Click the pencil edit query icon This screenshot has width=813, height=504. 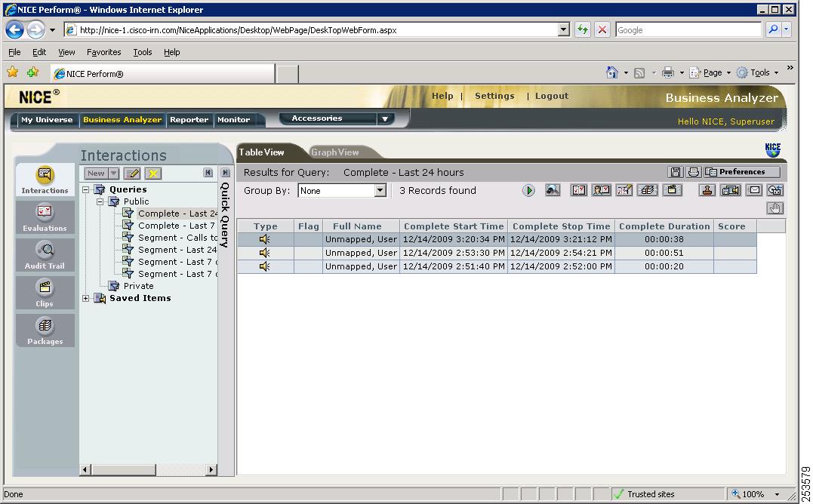pos(132,174)
